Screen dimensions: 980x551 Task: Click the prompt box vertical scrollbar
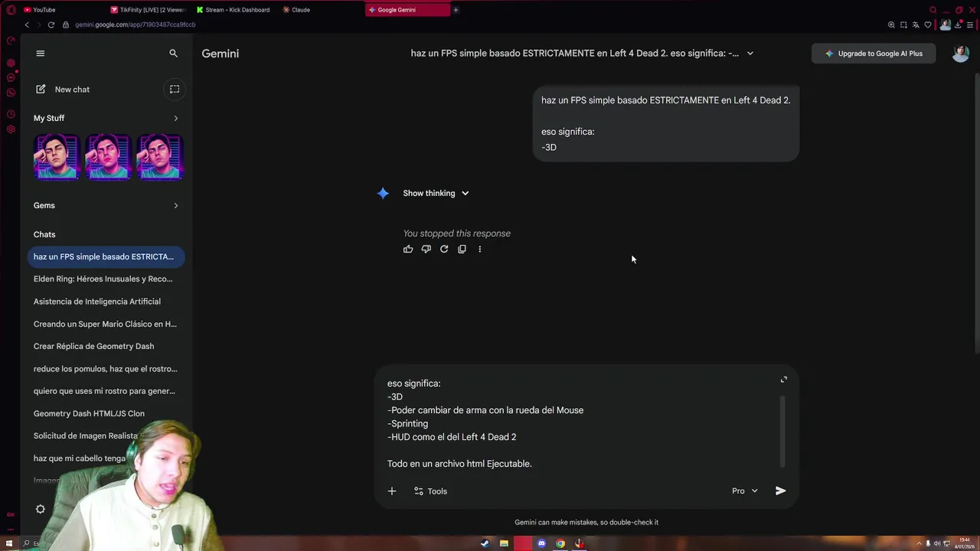(782, 432)
